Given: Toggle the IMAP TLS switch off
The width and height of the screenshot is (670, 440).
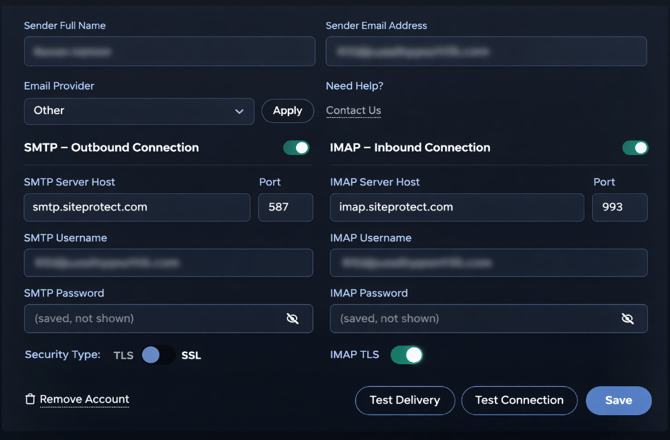Looking at the screenshot, I should tap(407, 355).
